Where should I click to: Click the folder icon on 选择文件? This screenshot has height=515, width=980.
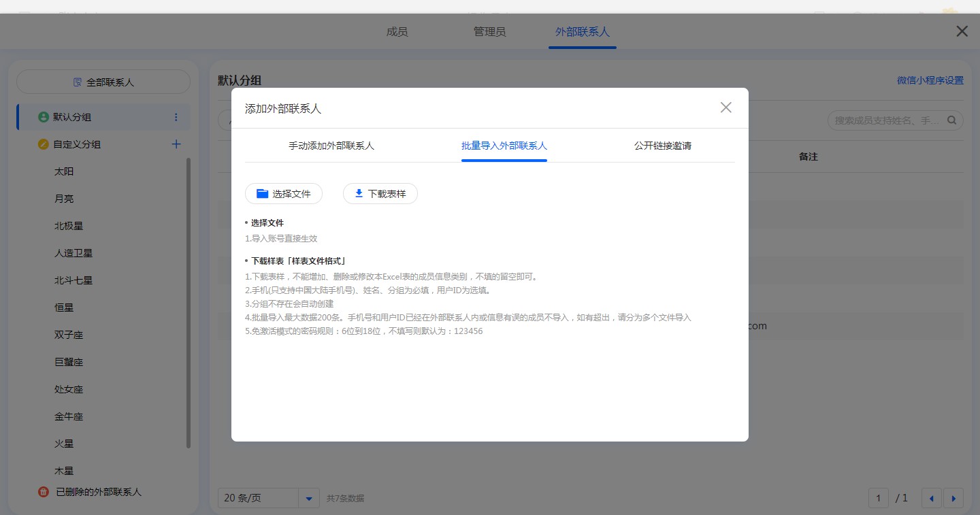click(x=262, y=194)
